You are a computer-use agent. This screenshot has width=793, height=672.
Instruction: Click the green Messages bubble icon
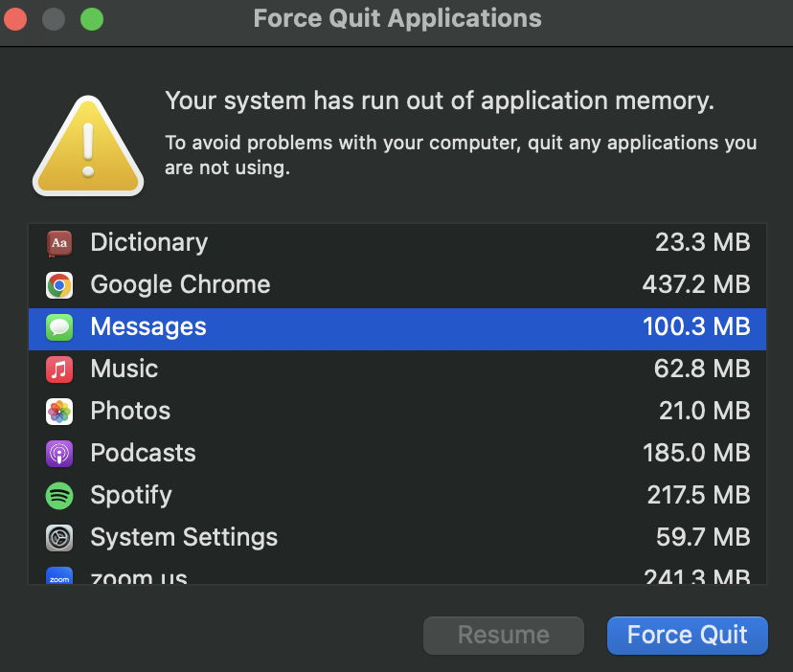59,327
